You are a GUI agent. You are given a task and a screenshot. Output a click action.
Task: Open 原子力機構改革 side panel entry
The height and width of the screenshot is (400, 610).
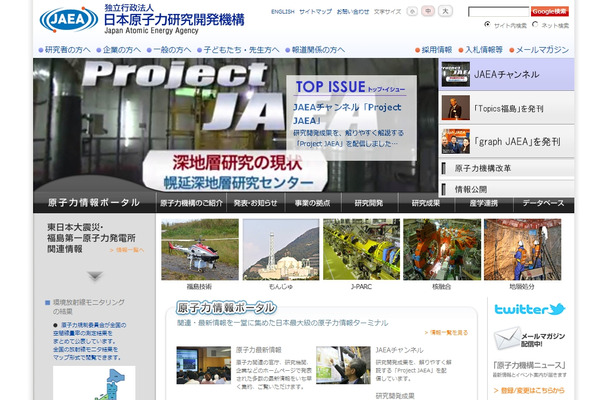pyautogui.click(x=507, y=168)
